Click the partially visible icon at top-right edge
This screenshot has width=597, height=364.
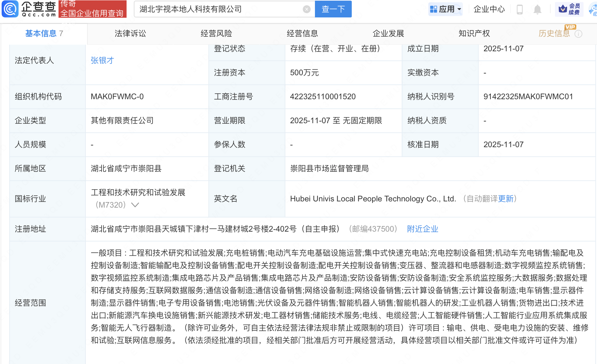pos(593,10)
